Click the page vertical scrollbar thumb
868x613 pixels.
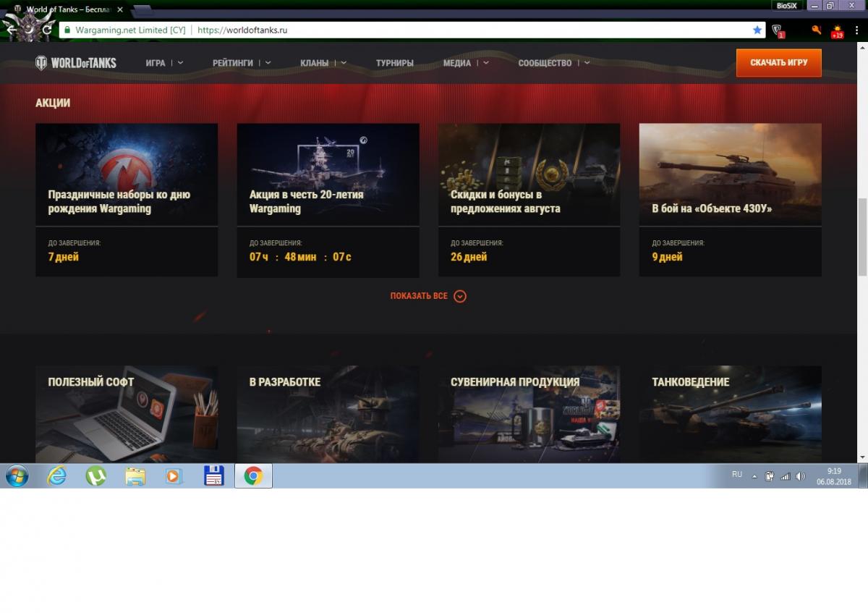click(x=861, y=237)
